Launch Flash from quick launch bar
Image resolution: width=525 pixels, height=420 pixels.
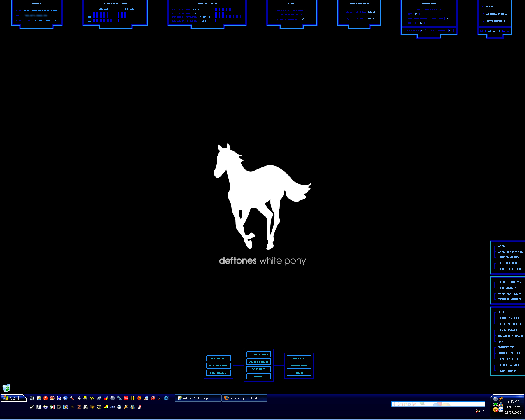click(45, 398)
